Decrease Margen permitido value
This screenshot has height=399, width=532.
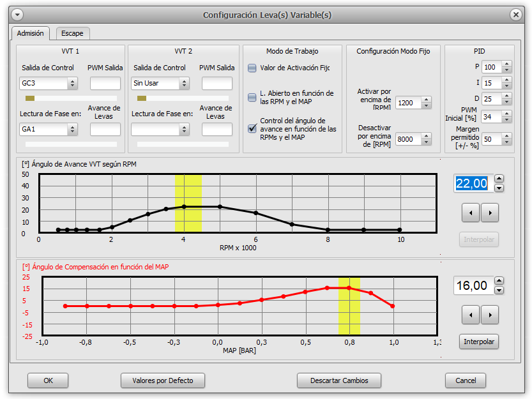pos(507,142)
